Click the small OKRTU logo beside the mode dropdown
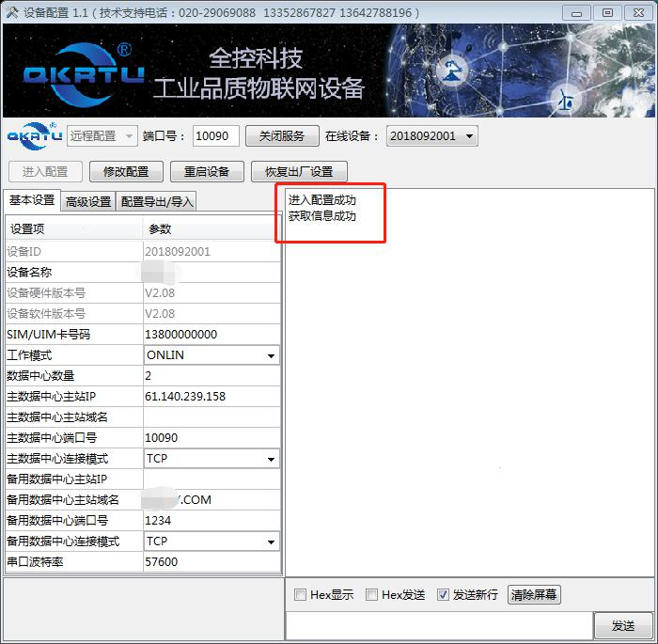The image size is (658, 644). (35, 135)
